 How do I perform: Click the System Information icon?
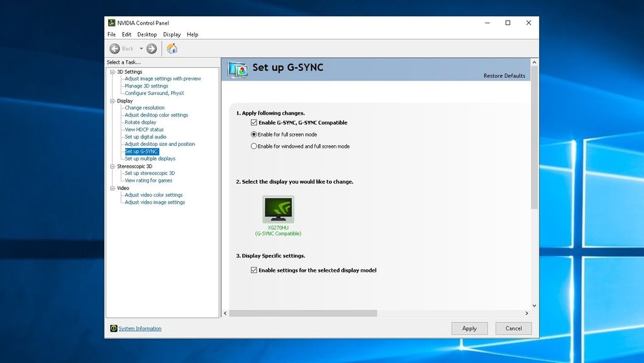(114, 328)
